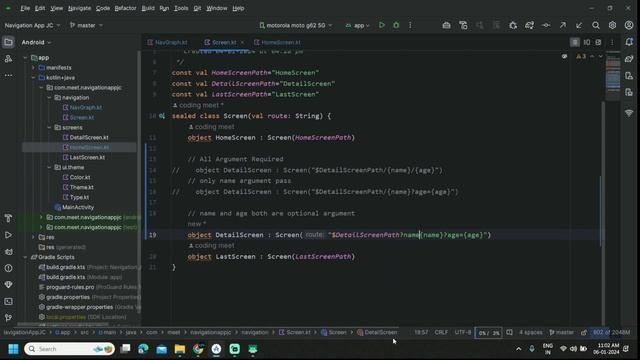
Task: Click DetailScreen breadcrumb in navigation bar
Action: click(378, 333)
